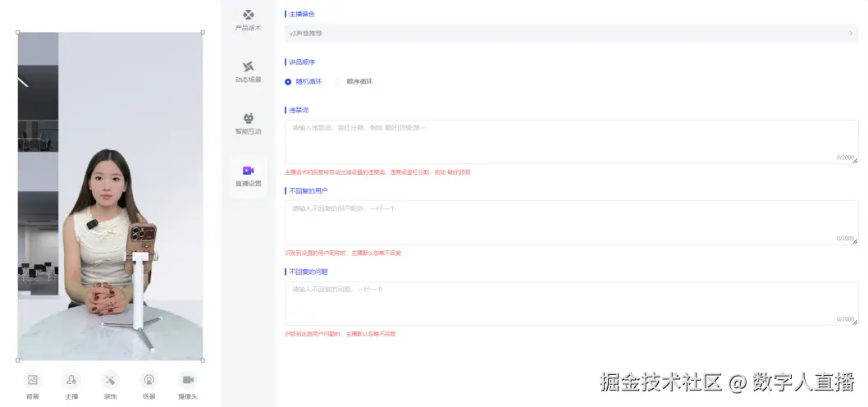Select 随机循环 radio option
This screenshot has height=407, width=868.
coord(304,81)
